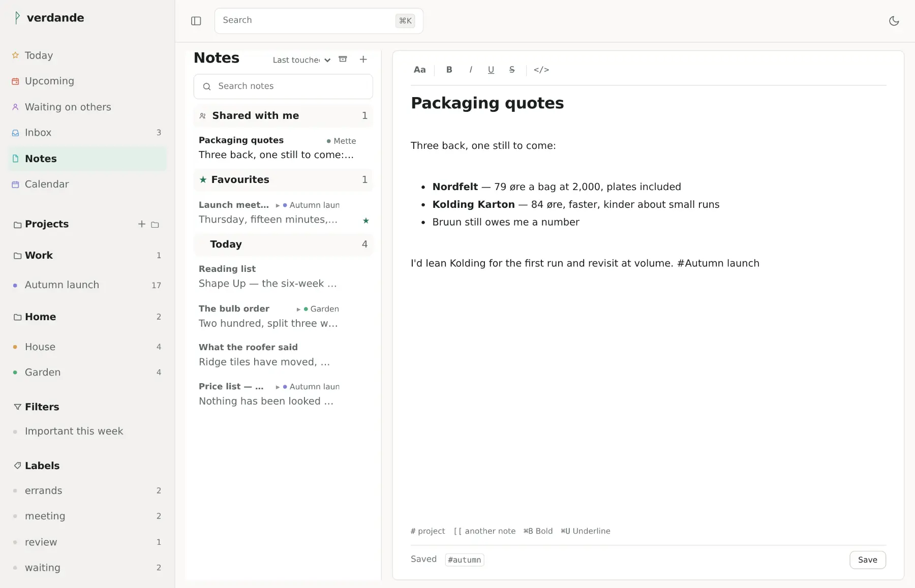This screenshot has height=588, width=915.
Task: Collapse the Favourites section
Action: pos(283,179)
